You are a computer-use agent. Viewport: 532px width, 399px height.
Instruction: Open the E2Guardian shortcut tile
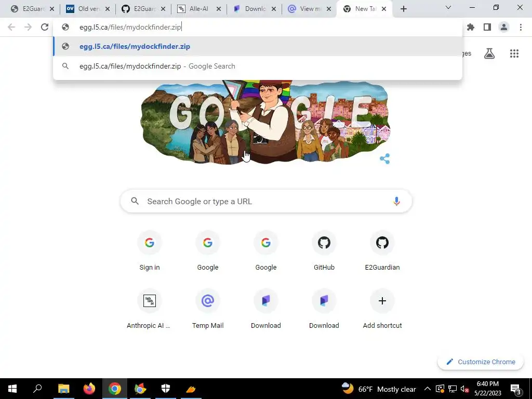[x=382, y=251]
